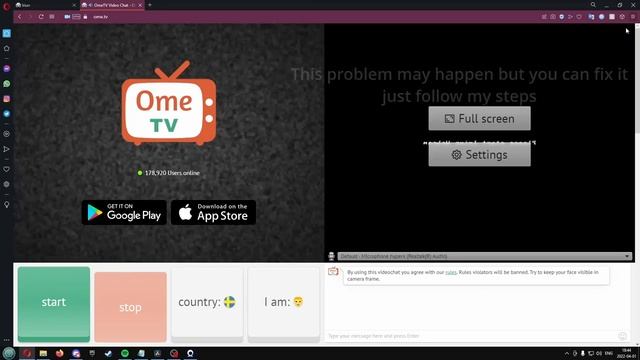Click the OmeTV logo
Viewport: 640px width, 360px height.
click(169, 103)
